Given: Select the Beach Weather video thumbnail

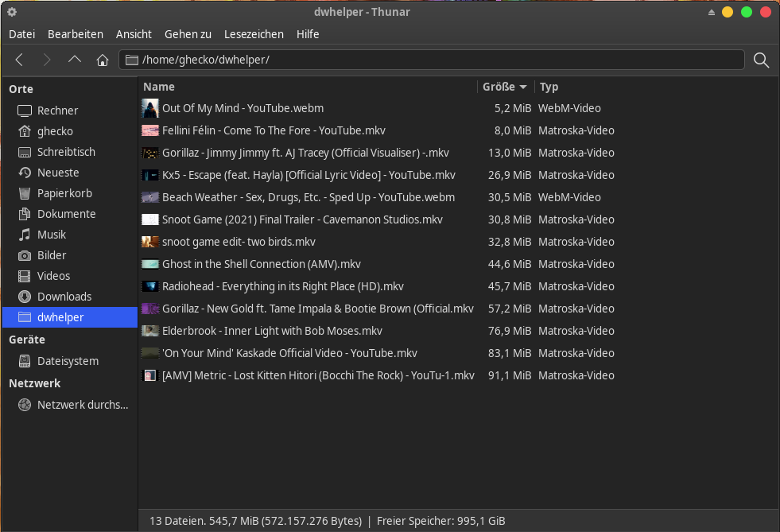Looking at the screenshot, I should [149, 197].
